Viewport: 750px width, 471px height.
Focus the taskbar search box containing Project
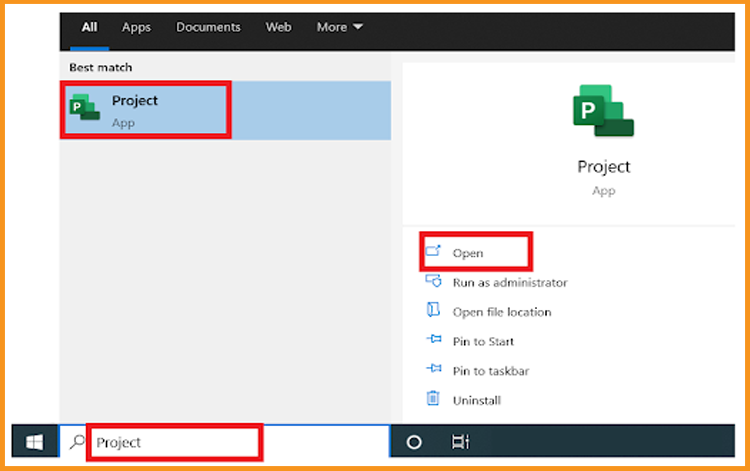[x=224, y=442]
